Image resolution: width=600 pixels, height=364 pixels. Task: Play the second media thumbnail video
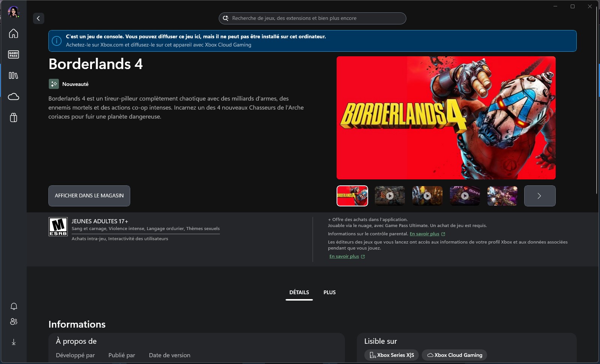390,196
